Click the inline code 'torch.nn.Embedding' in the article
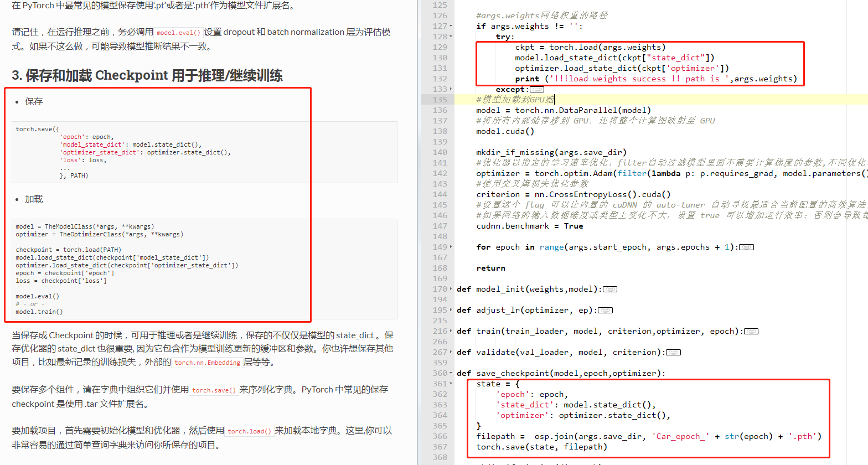The width and height of the screenshot is (868, 465). (x=207, y=363)
